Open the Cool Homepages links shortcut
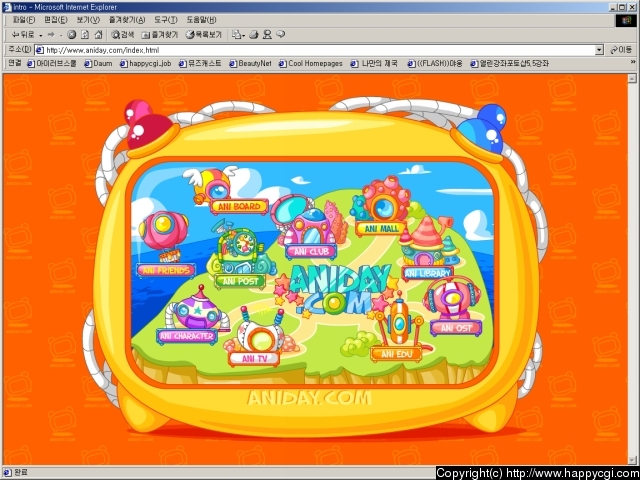 [311, 64]
